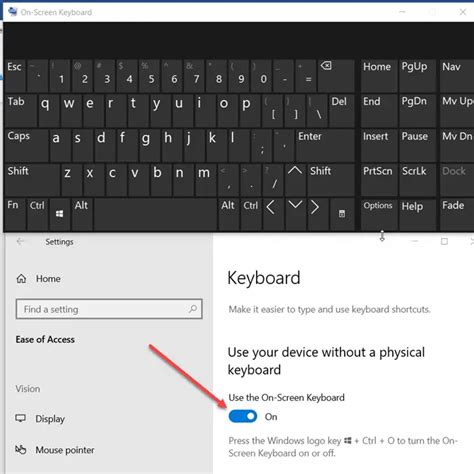The image size is (474, 474).
Task: Toggle the left Shift key
Action: click(x=32, y=179)
